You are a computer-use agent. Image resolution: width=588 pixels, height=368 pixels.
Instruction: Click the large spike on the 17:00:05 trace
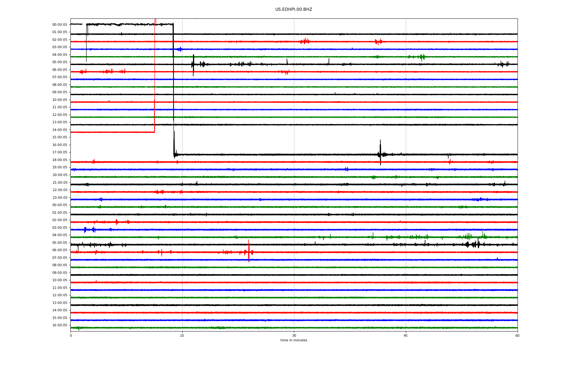(x=380, y=152)
